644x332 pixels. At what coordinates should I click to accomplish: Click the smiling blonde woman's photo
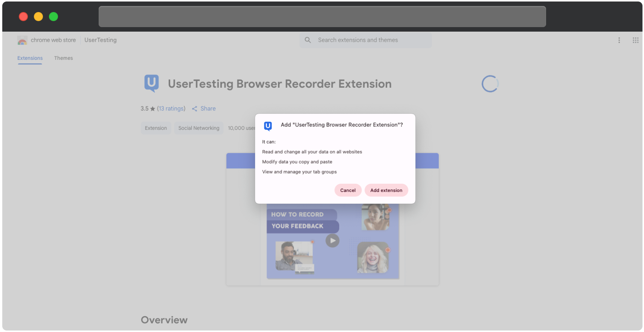[372, 257]
